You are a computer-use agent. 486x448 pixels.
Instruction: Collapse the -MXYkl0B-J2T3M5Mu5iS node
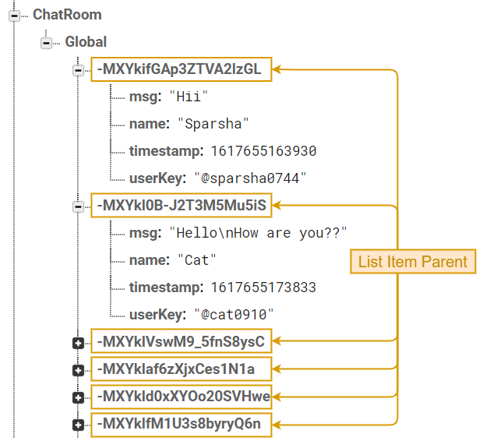point(78,206)
